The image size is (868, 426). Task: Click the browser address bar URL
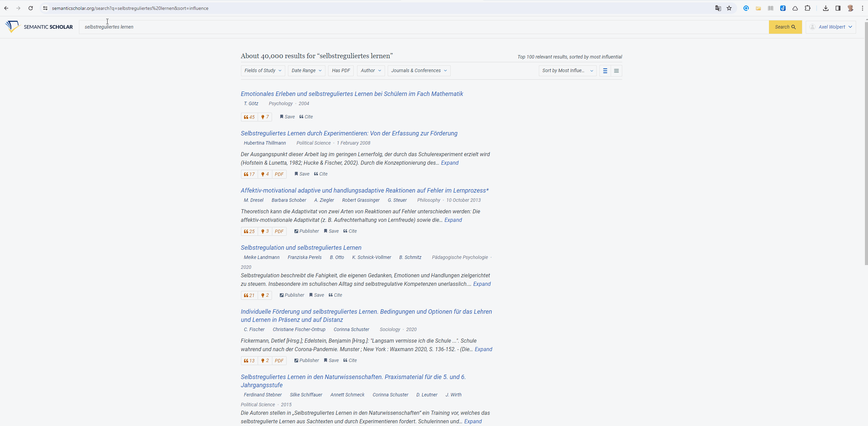130,8
